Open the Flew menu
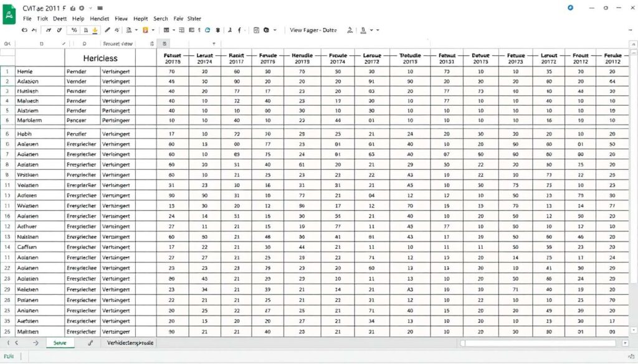Screen dimensions: 638x364 coord(121,19)
